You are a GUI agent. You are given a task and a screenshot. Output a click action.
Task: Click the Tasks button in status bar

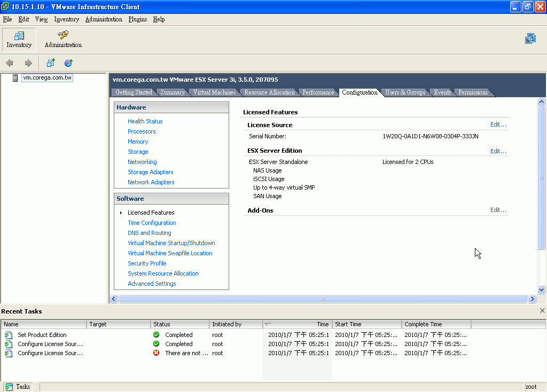(x=18, y=387)
